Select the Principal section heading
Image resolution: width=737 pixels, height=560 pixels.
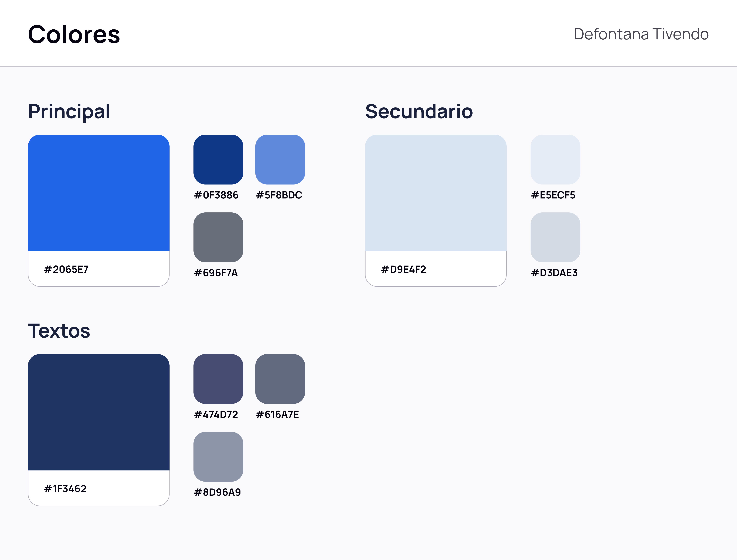pos(69,112)
